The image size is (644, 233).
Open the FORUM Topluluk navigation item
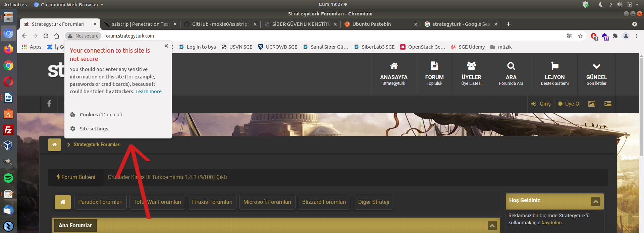coord(434,74)
